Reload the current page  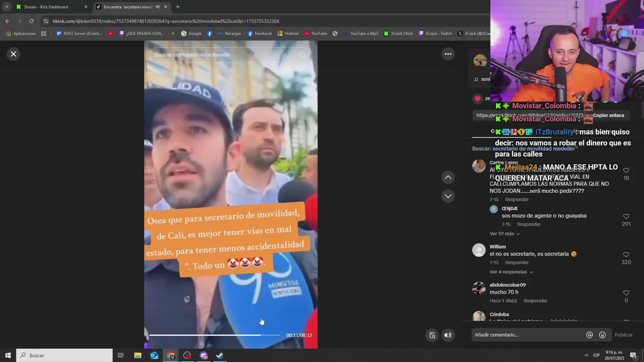coord(31,21)
